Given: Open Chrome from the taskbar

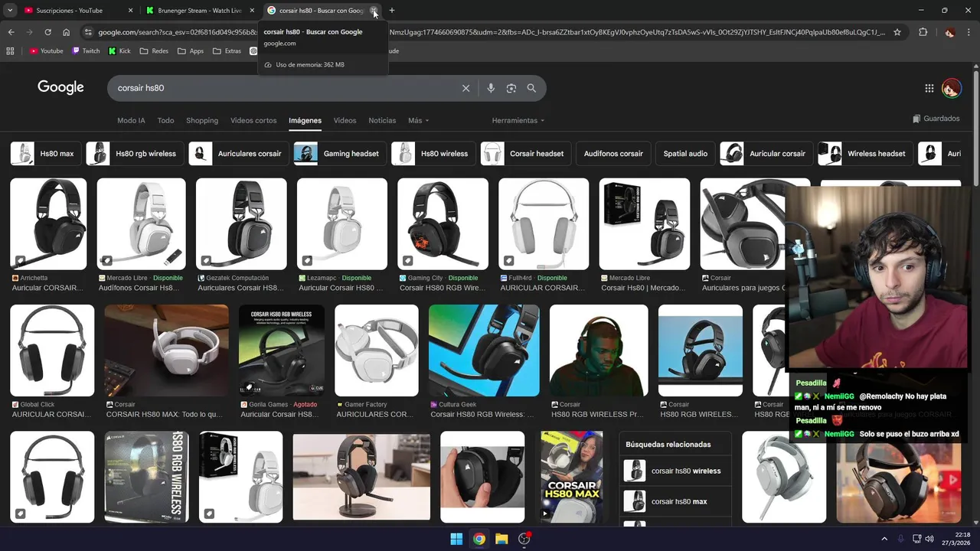Looking at the screenshot, I should point(479,539).
